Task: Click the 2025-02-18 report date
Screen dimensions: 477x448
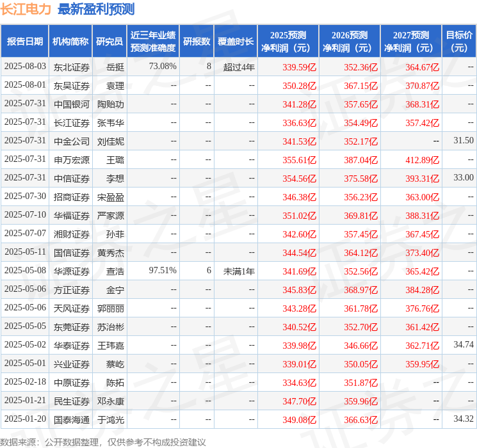Action: 25,381
